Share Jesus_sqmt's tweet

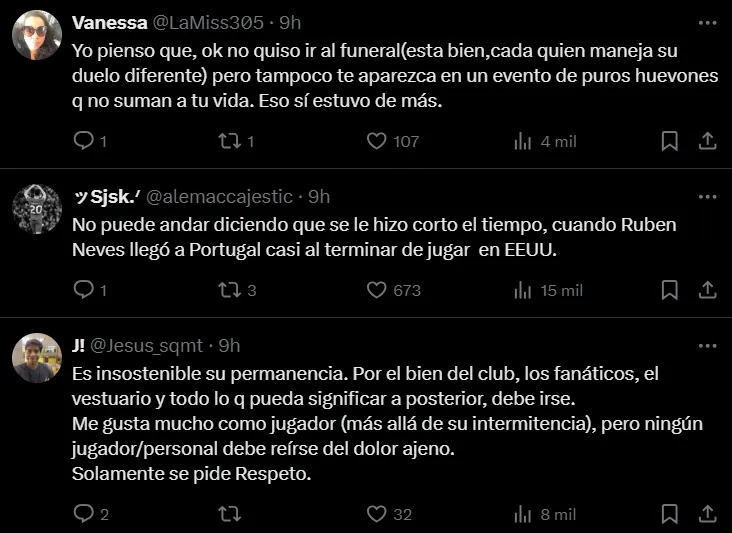click(x=706, y=514)
